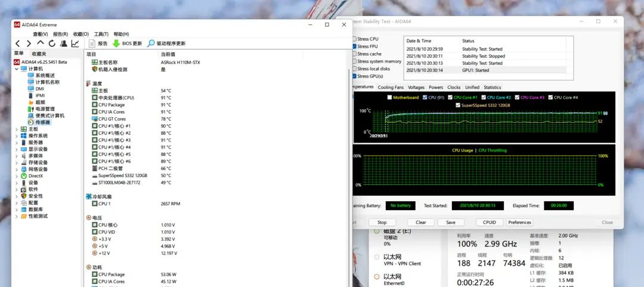644x287 pixels.
Task: Click the 功耗 power section icon
Action: [x=89, y=267]
